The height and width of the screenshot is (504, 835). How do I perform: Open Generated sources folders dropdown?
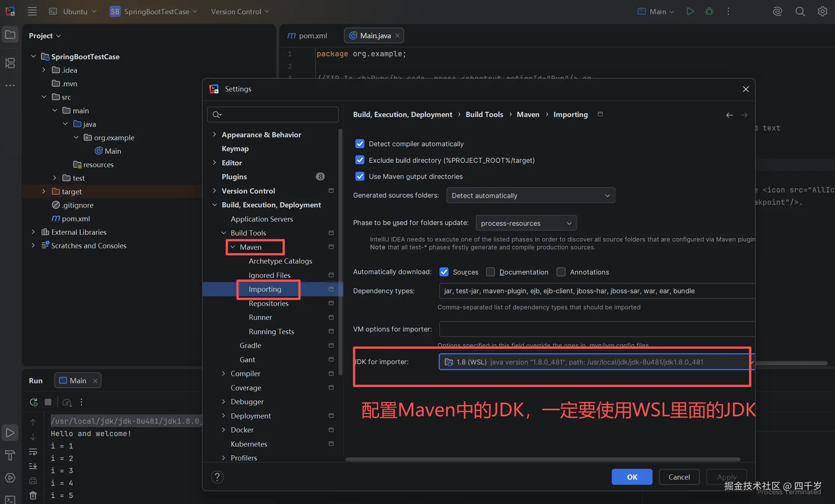[x=530, y=195]
